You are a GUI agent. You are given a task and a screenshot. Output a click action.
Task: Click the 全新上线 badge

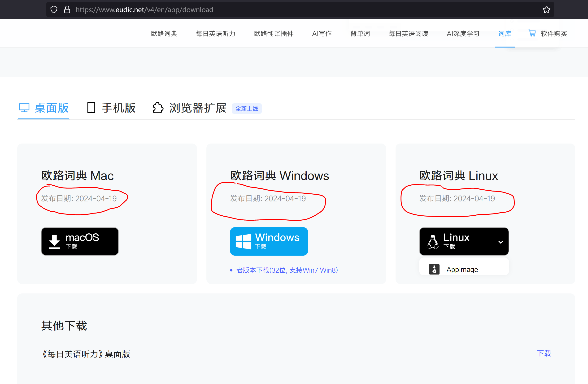(247, 109)
